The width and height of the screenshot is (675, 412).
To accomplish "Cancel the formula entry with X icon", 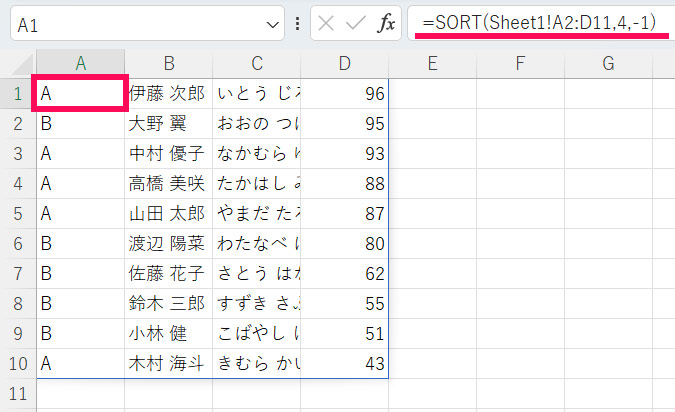I will [x=326, y=24].
